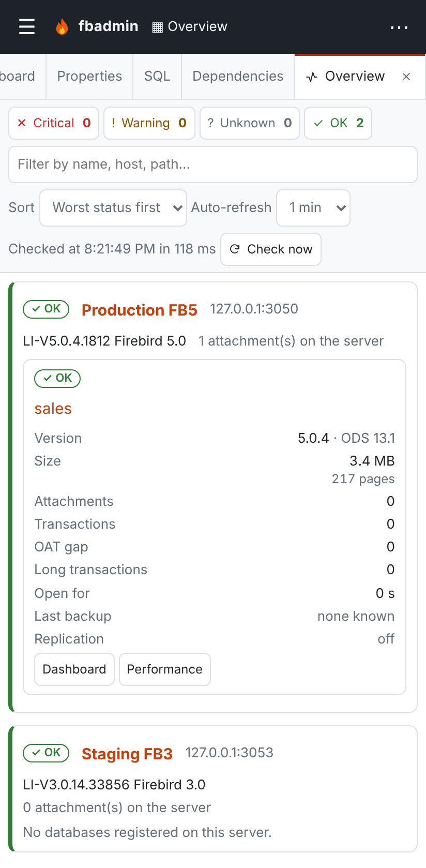Click the sales database OK status badge
426x868 pixels.
coord(57,378)
